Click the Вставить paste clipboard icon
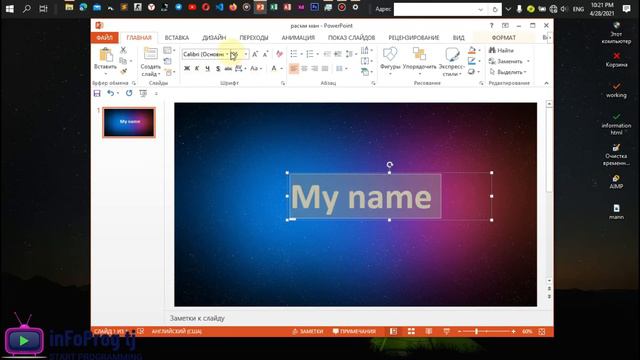Screen dimensions: 640x360 (x=106, y=55)
